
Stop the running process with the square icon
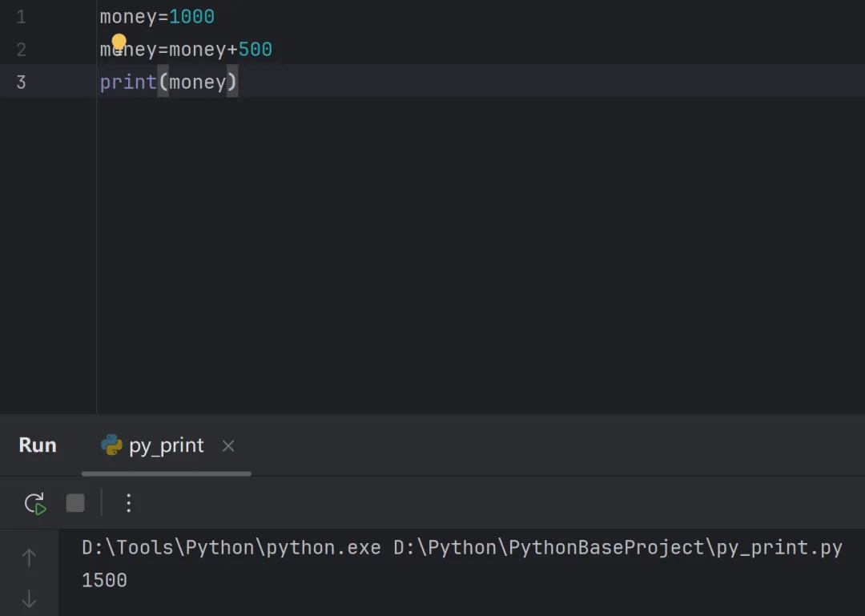click(75, 503)
